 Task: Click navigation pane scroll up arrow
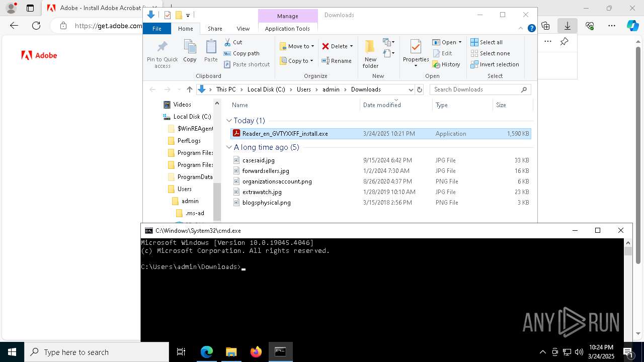point(217,104)
